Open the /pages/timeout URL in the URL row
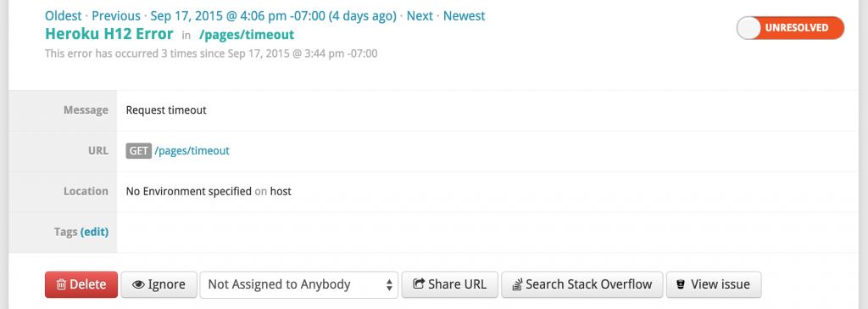 192,150
